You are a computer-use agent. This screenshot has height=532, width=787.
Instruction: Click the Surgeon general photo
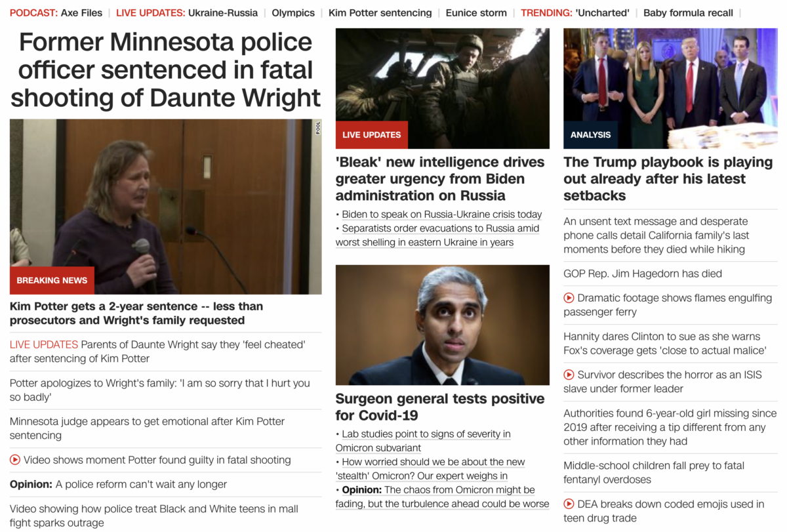click(x=443, y=325)
